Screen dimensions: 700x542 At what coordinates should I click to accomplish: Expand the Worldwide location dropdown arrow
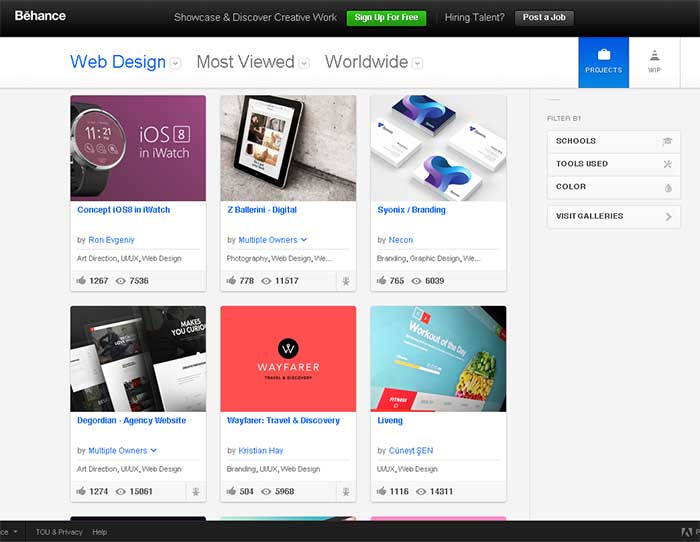417,63
